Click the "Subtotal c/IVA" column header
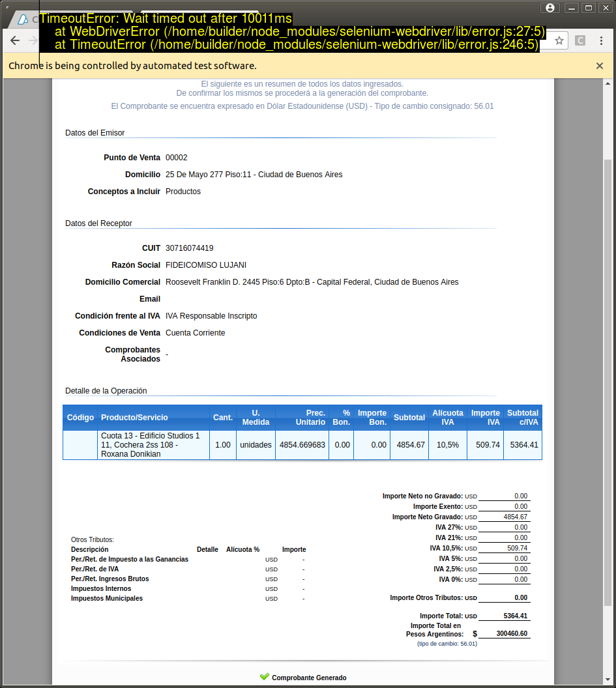The width and height of the screenshot is (616, 688). (x=523, y=418)
